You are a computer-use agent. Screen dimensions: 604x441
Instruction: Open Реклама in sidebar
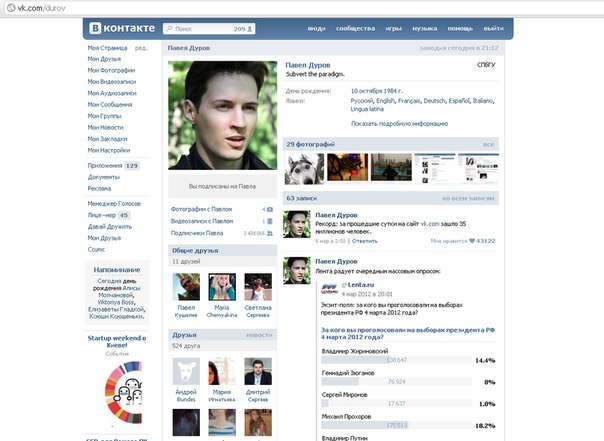pos(99,188)
